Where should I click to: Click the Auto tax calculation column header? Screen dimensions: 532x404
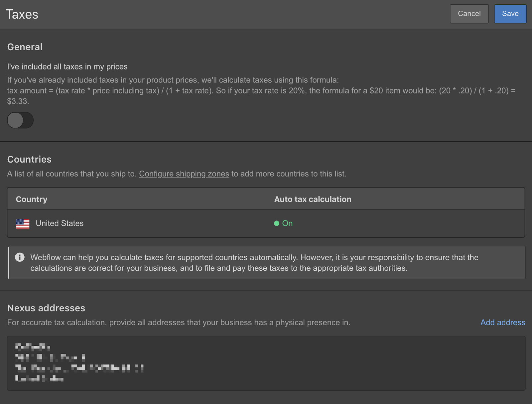[x=313, y=199]
